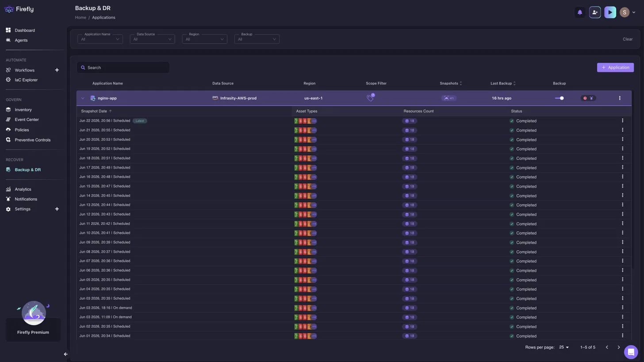Sort by the Last Backup column header

[x=503, y=83]
